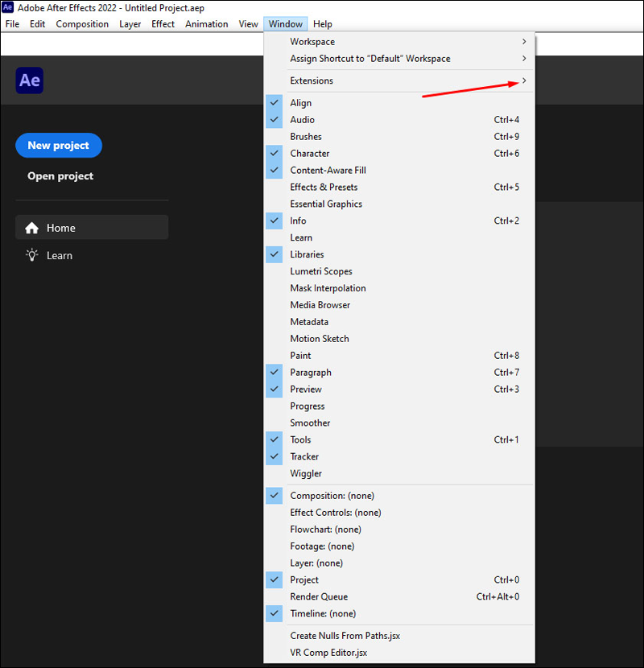Screen dimensions: 644x668
Task: Click the Learn lightbulb icon in sidebar
Action: click(x=31, y=255)
